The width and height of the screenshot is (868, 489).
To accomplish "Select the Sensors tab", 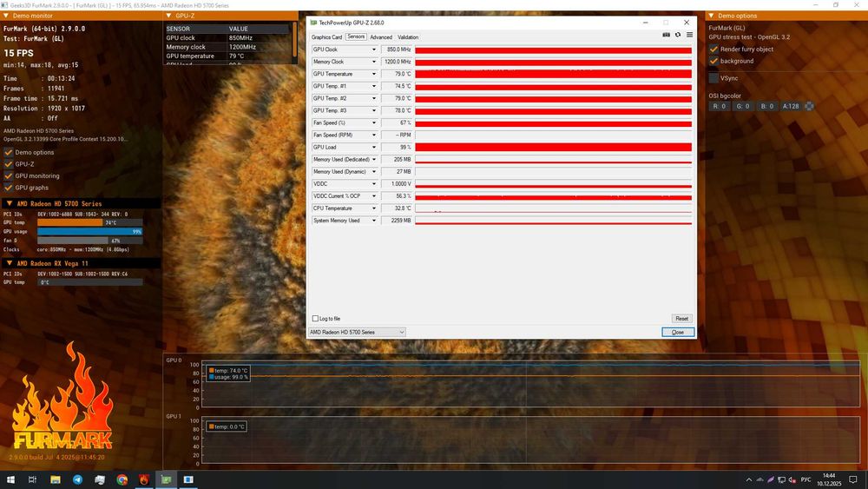I will pyautogui.click(x=356, y=36).
